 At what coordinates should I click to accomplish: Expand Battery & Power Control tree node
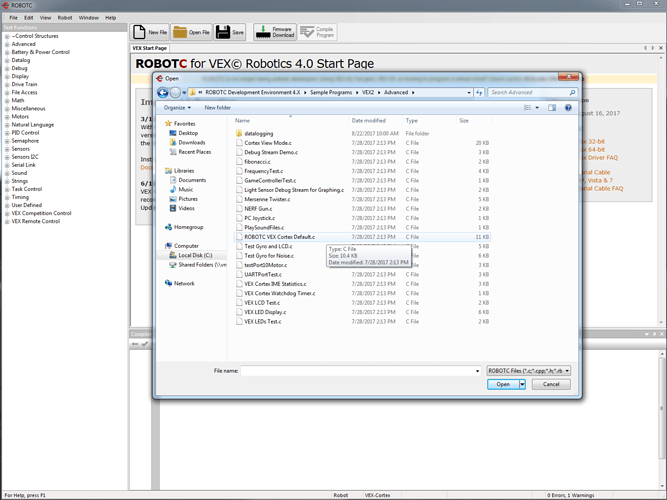pyautogui.click(x=7, y=52)
